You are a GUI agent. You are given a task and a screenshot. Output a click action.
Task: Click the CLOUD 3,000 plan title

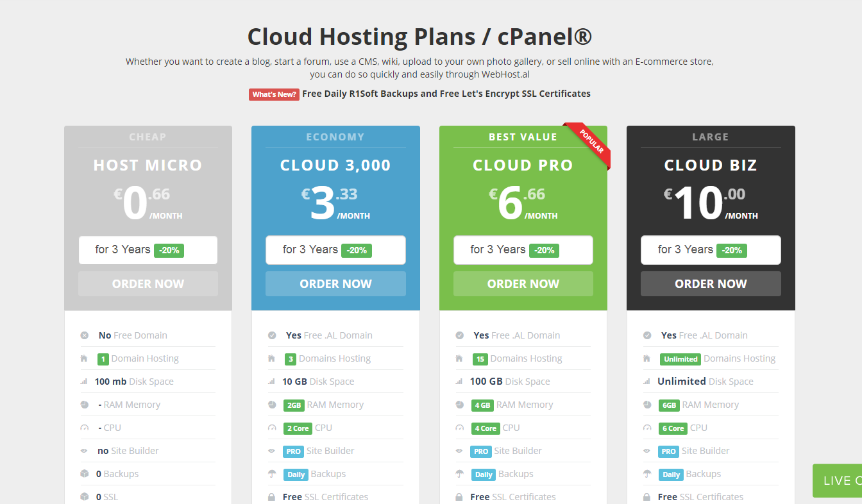click(x=335, y=165)
